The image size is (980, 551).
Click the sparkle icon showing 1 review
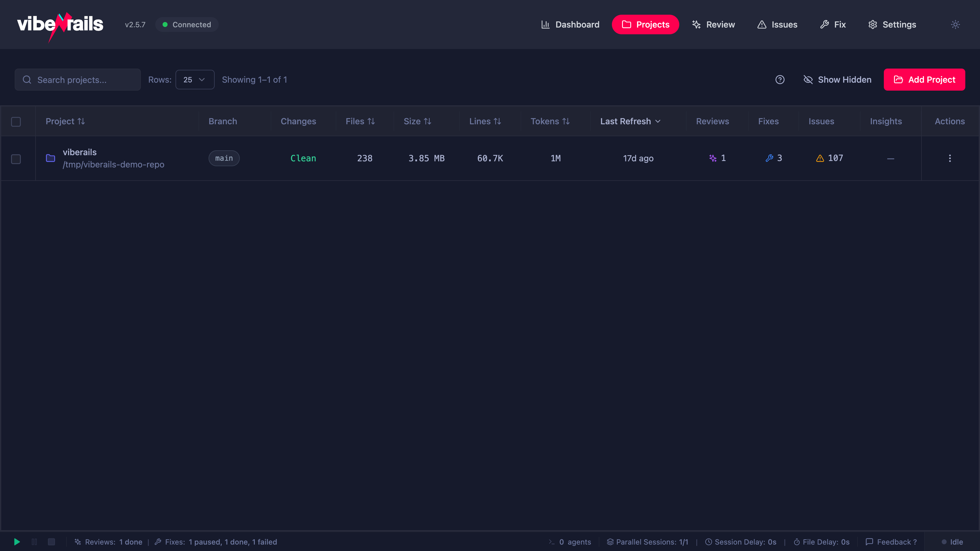click(713, 158)
